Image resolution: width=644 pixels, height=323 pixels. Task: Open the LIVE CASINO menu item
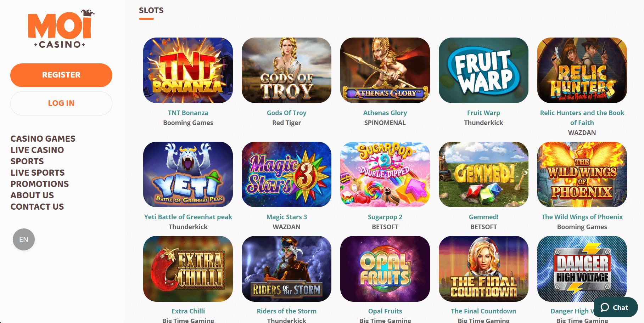tap(37, 150)
